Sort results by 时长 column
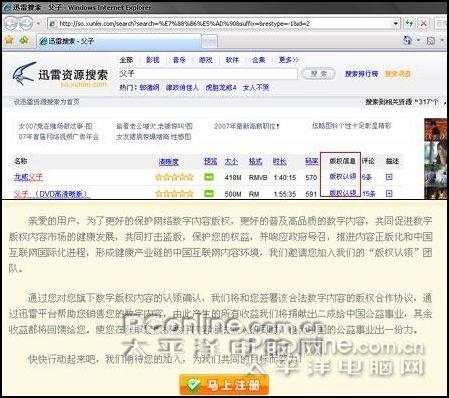The height and width of the screenshot is (398, 449). click(x=279, y=161)
